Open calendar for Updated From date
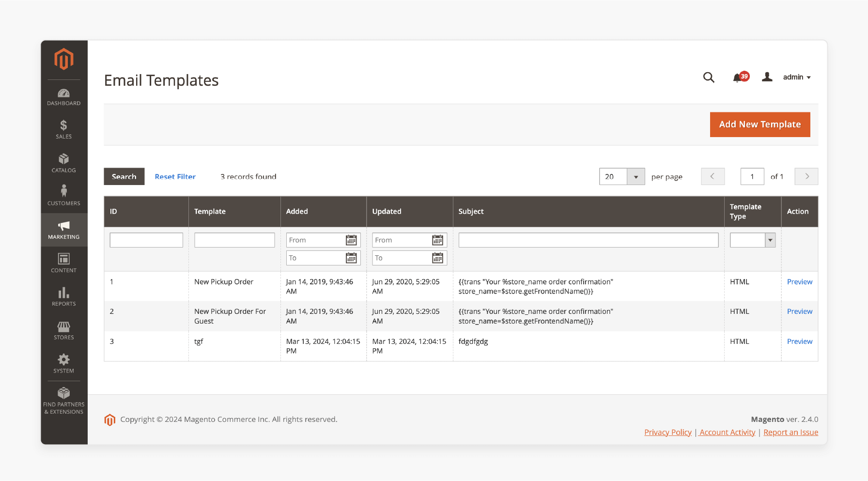 [x=437, y=240]
